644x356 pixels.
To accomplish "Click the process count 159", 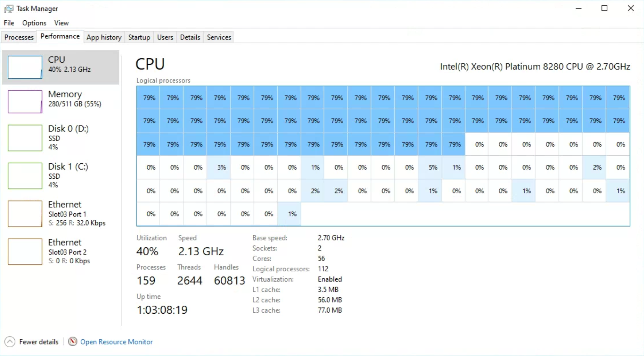I will pyautogui.click(x=146, y=280).
